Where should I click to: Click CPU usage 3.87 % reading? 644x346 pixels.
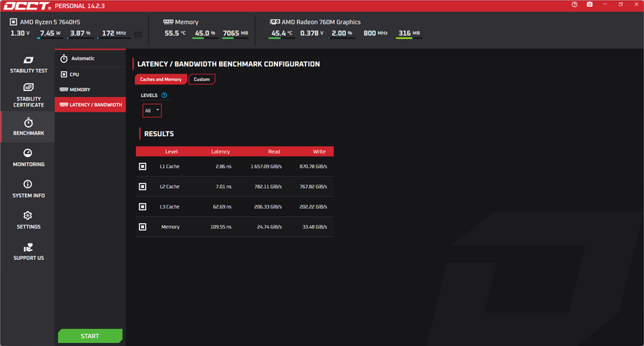click(80, 33)
